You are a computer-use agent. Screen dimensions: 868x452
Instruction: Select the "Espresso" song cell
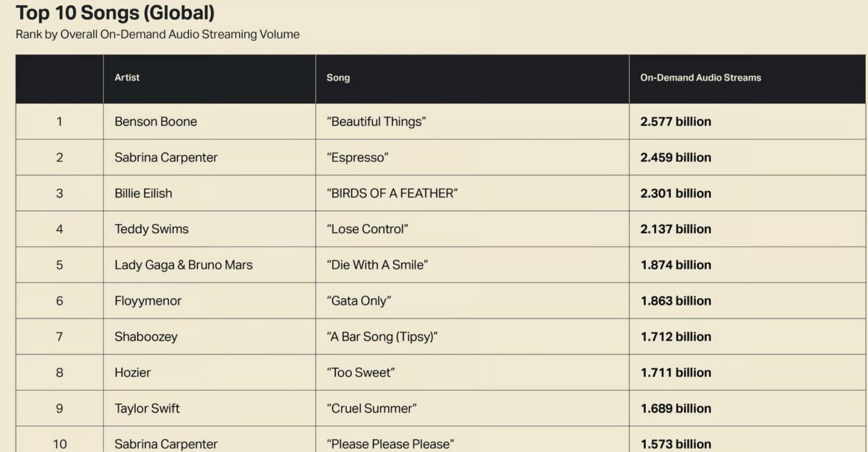pyautogui.click(x=357, y=157)
